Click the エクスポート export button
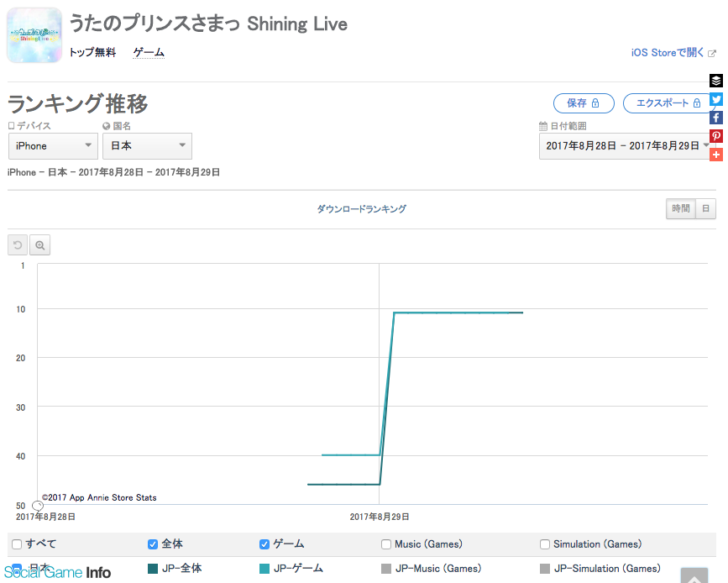Image resolution: width=728 pixels, height=583 pixels. click(x=668, y=103)
